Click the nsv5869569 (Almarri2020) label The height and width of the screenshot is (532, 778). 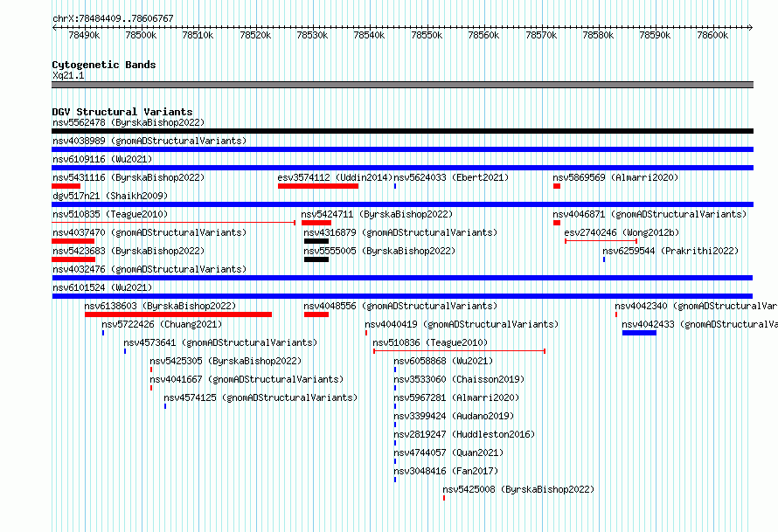(x=615, y=177)
